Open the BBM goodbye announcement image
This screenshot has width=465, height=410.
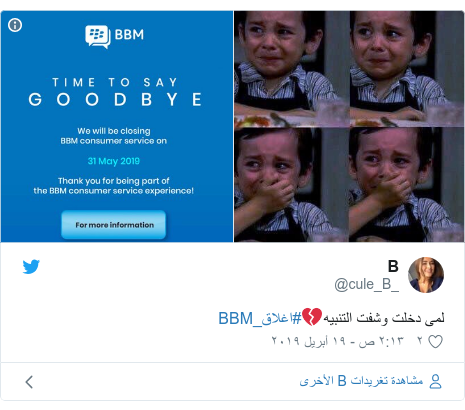pyautogui.click(x=117, y=126)
